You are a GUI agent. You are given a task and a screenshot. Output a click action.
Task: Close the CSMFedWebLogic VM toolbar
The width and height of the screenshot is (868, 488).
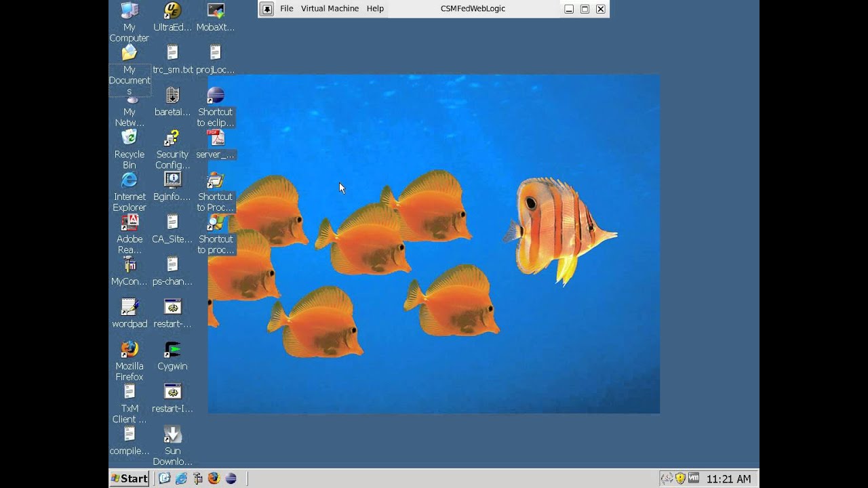(600, 9)
